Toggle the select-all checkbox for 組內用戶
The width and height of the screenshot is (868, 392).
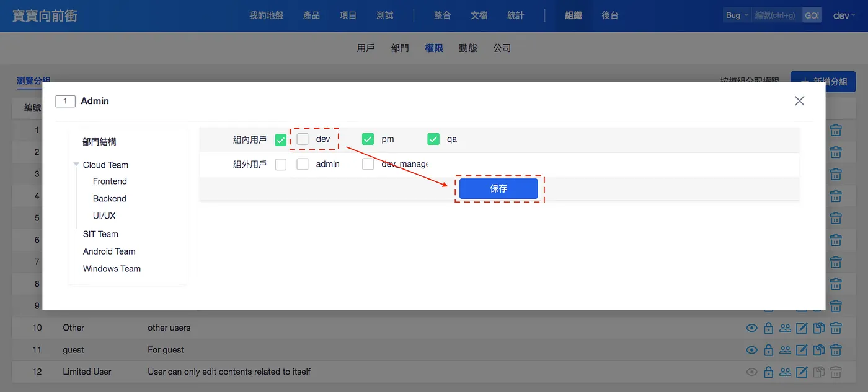click(x=281, y=139)
